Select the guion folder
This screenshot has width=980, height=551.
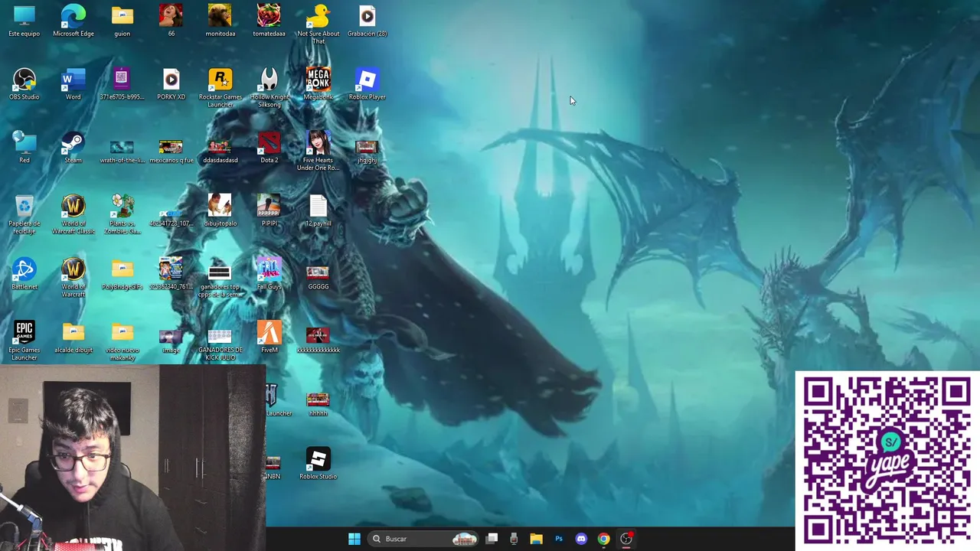(x=122, y=21)
